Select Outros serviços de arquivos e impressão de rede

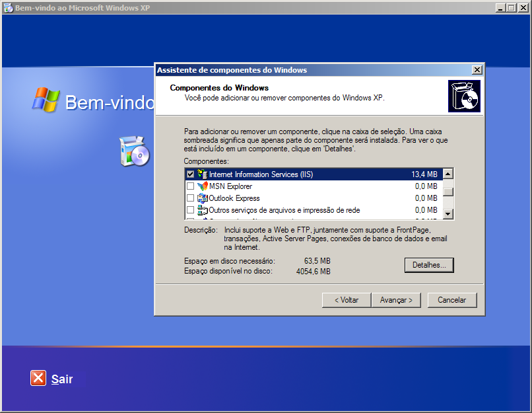(x=314, y=210)
